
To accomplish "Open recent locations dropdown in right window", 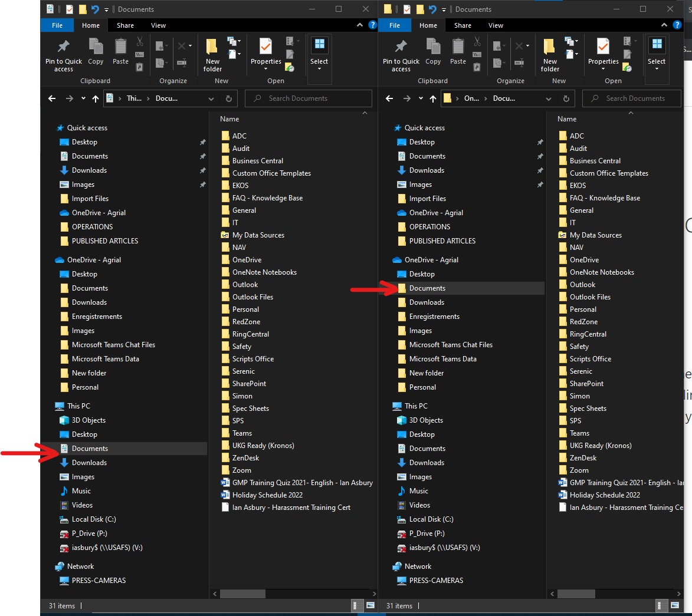I will 421,98.
